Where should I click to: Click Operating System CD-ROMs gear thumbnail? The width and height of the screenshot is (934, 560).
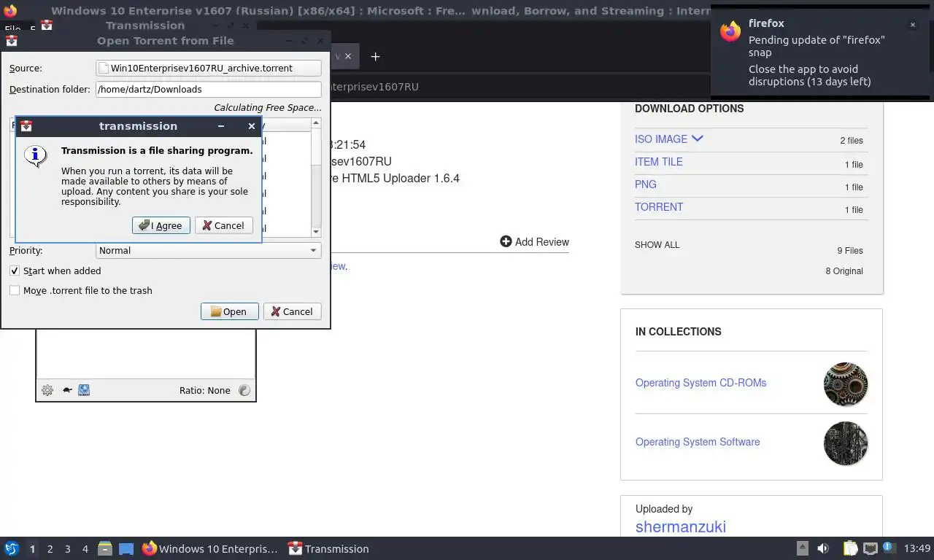[x=846, y=384]
